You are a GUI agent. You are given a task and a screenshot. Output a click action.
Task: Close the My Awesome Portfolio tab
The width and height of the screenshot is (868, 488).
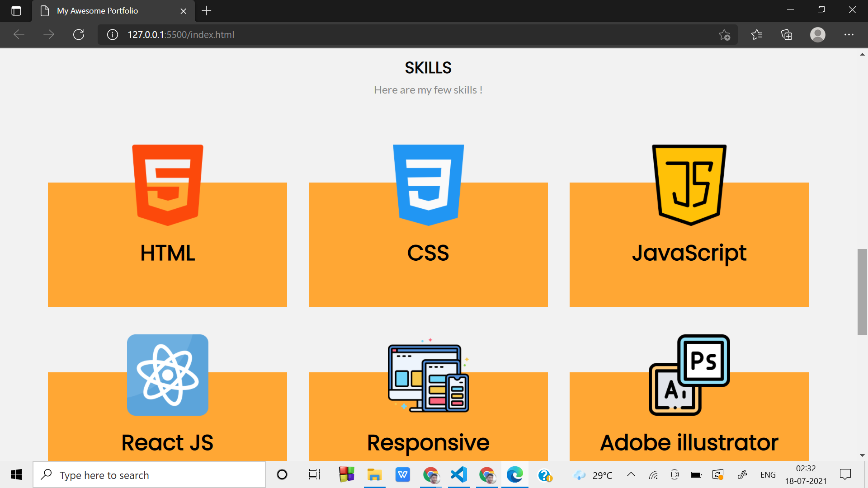tap(184, 11)
